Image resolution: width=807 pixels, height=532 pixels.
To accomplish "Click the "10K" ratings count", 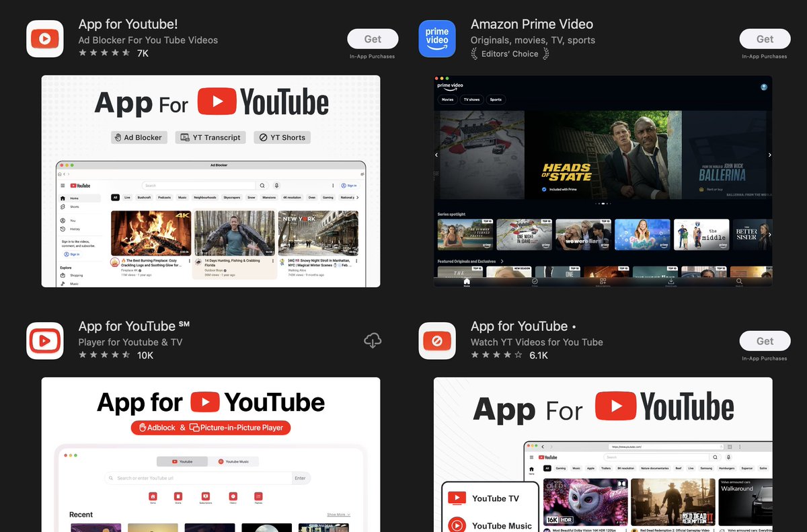I will tap(145, 355).
